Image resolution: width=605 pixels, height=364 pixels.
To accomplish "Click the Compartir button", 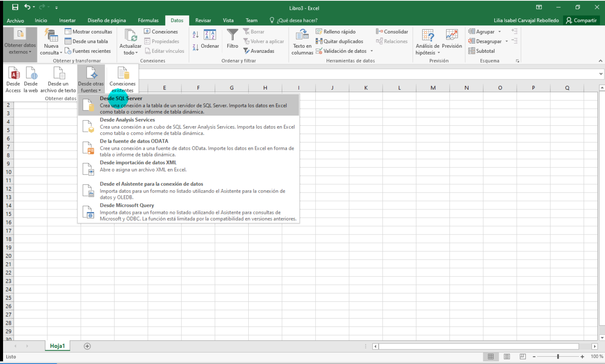I will point(581,21).
